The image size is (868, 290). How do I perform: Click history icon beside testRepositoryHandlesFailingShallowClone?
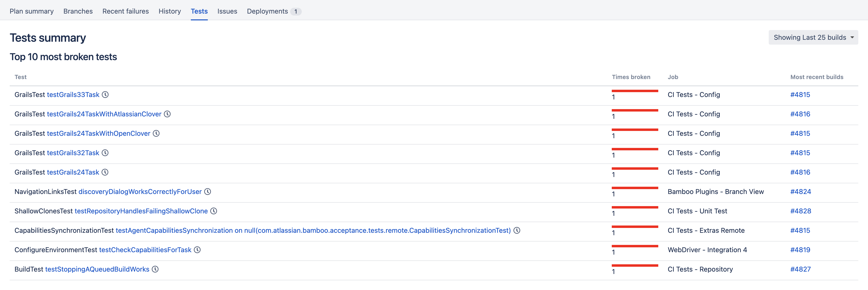tap(214, 211)
